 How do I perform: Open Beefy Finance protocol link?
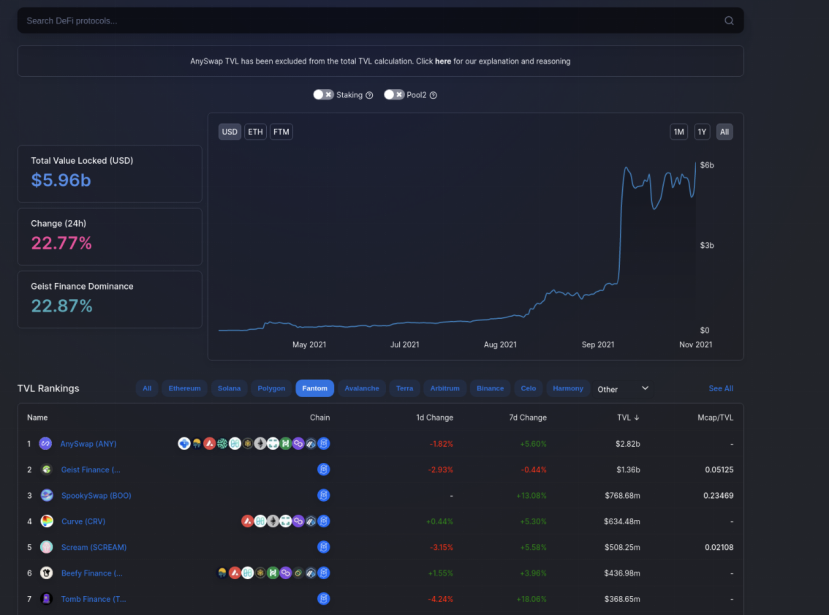pos(92,573)
